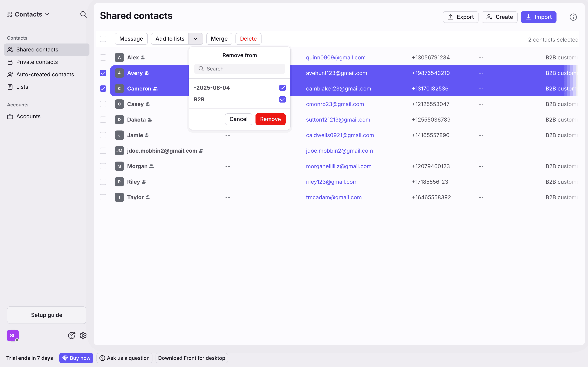Click the Import button
Screen dimensions: 588x367
tap(538, 17)
